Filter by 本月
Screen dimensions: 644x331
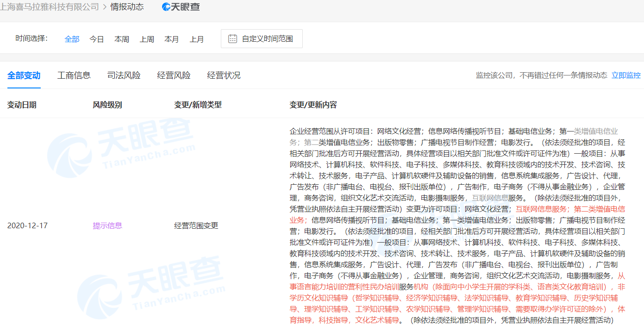tap(172, 39)
